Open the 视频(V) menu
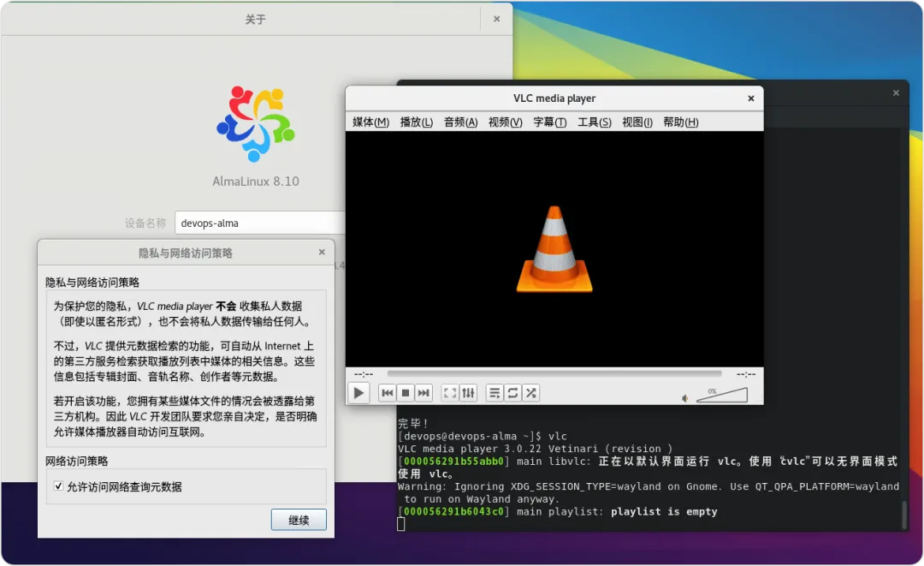 tap(505, 122)
